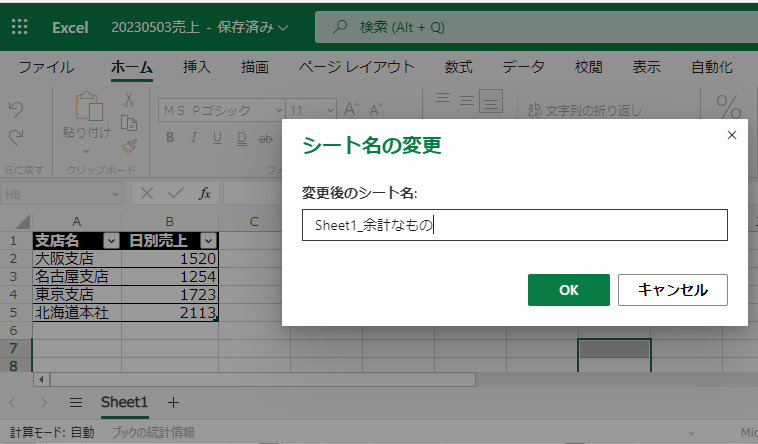Click cell 北海道本社

point(77,313)
